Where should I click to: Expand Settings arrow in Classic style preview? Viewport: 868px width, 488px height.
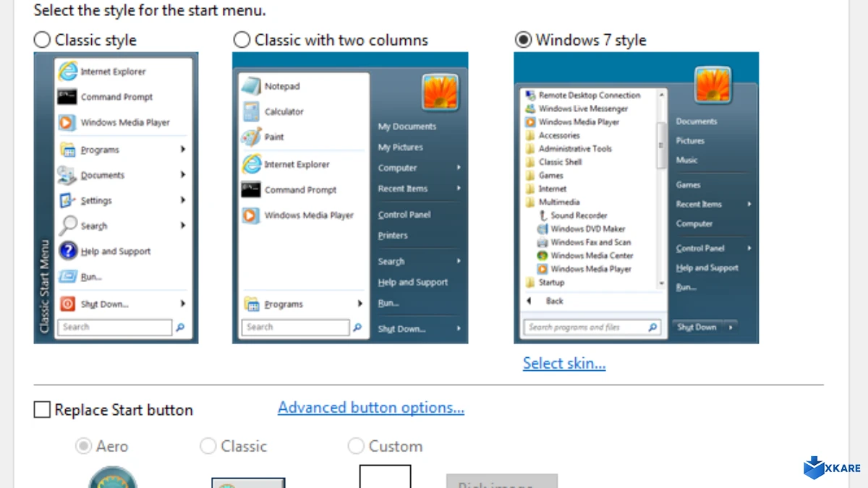click(x=183, y=200)
